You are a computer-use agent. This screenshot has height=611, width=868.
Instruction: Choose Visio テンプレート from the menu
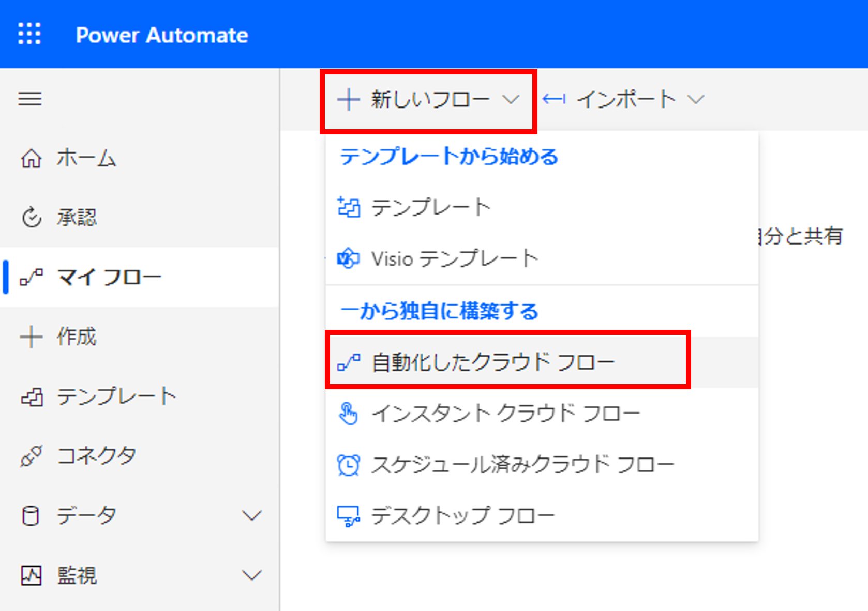[455, 258]
